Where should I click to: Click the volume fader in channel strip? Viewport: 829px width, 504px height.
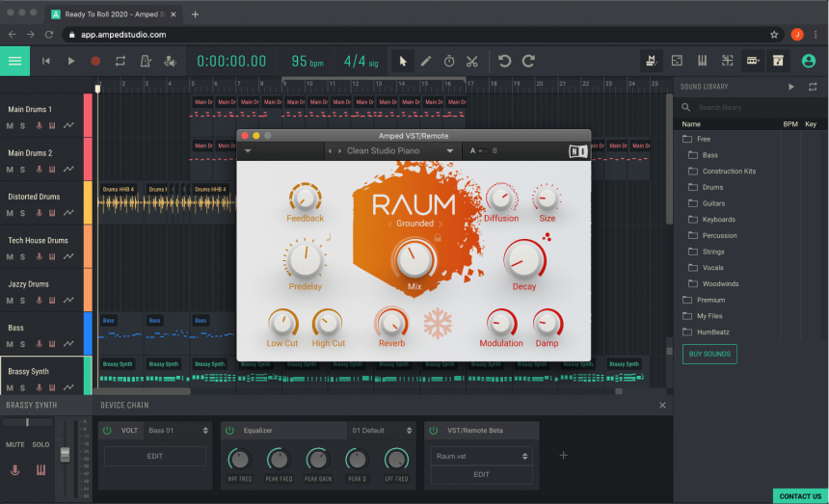click(x=65, y=454)
